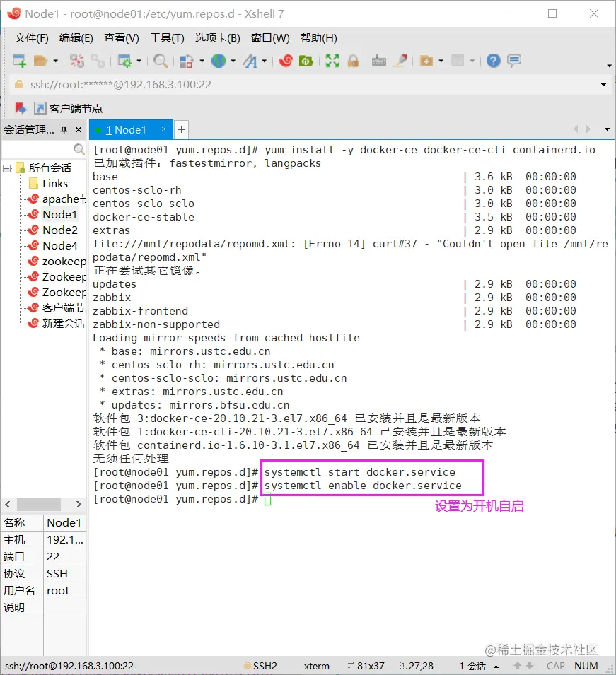616x675 pixels.
Task: Click the Find magnifier toolbar icon
Action: [161, 61]
